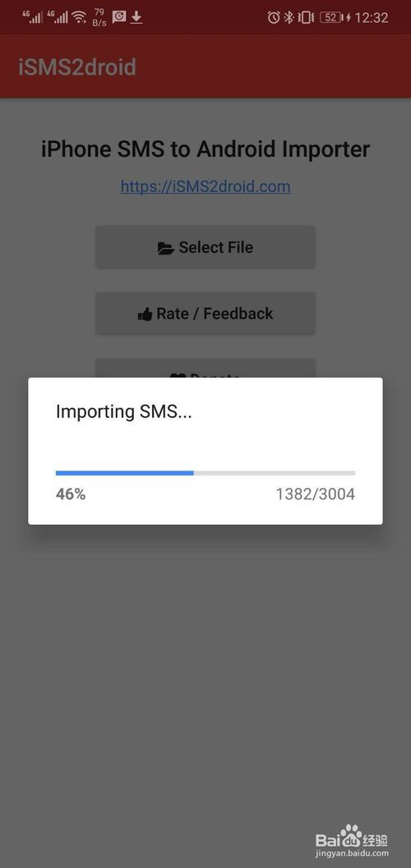Tap the first 4G signal strength icon
The height and width of the screenshot is (868, 411).
[x=33, y=16]
